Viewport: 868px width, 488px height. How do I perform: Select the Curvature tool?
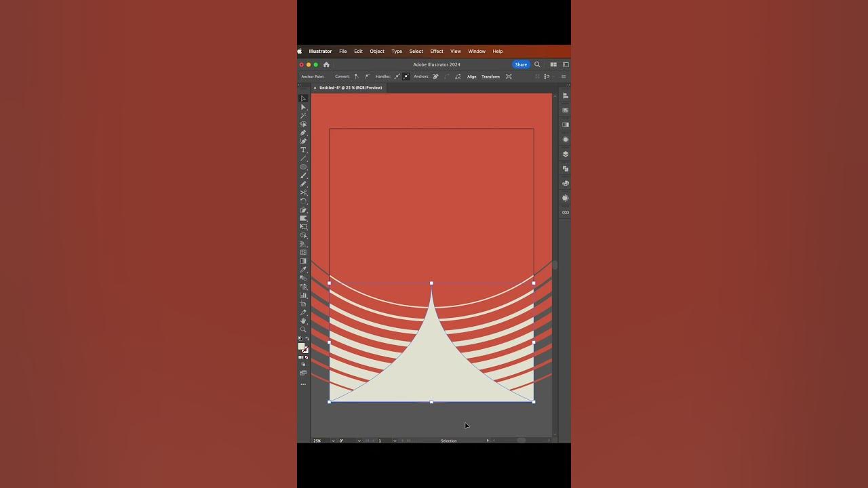coord(303,141)
